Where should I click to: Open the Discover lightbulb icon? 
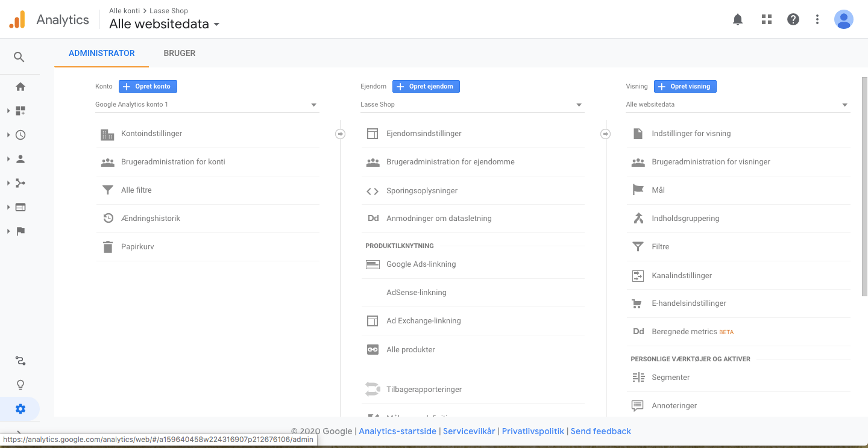(20, 385)
